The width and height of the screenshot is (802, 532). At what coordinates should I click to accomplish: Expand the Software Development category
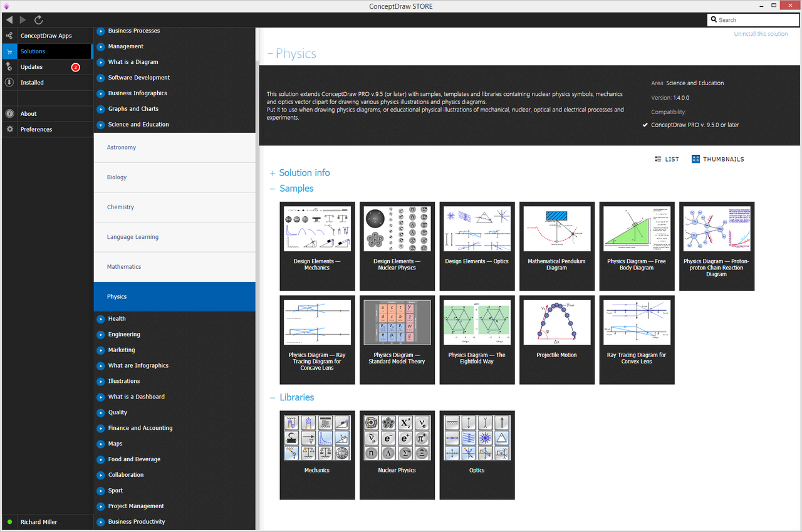point(101,78)
